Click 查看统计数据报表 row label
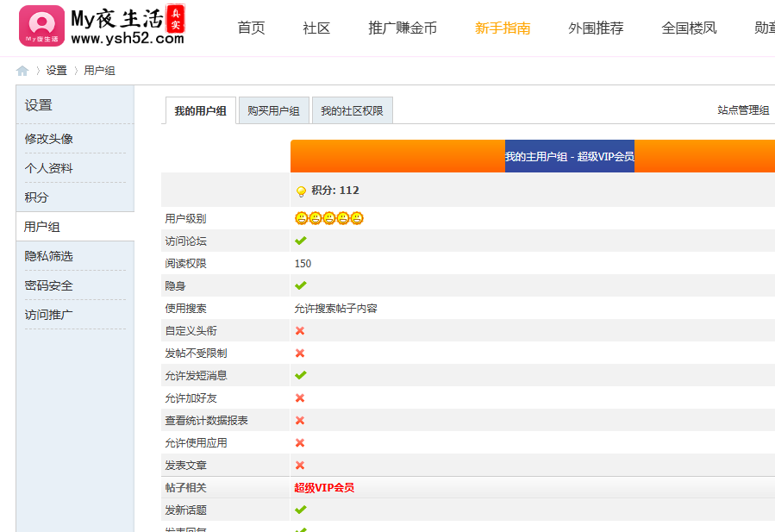This screenshot has height=532, width=775. pos(207,420)
